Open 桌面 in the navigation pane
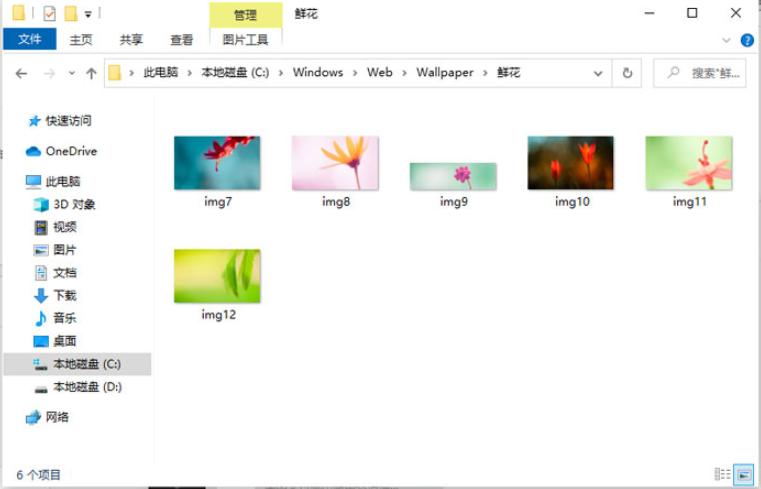761x489 pixels. [65, 341]
